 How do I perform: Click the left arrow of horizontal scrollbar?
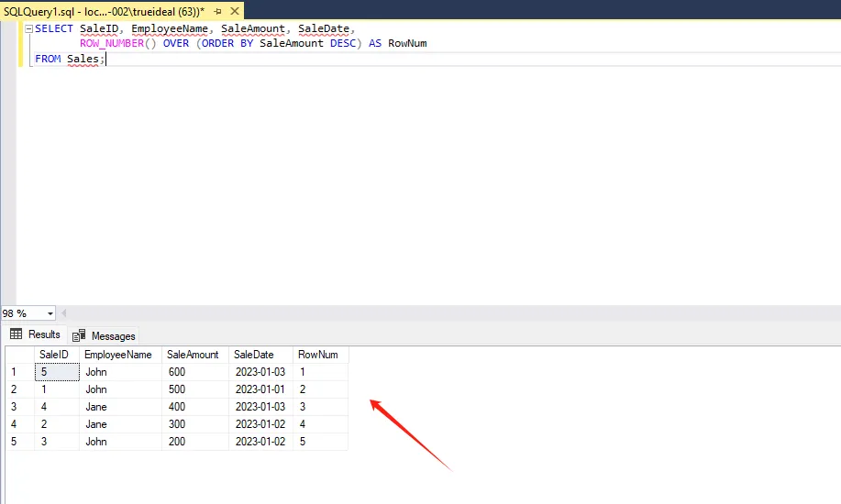point(64,313)
